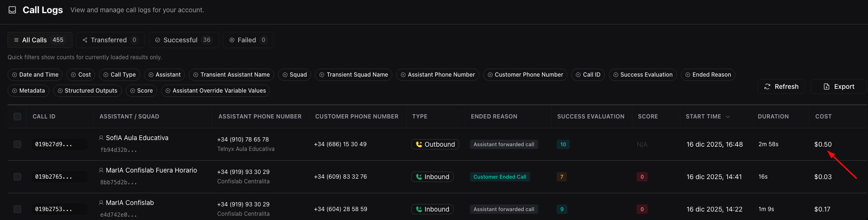Viewport: 868px width, 220px height.
Task: Click the Customer Ended Call reason badge
Action: coord(500,177)
